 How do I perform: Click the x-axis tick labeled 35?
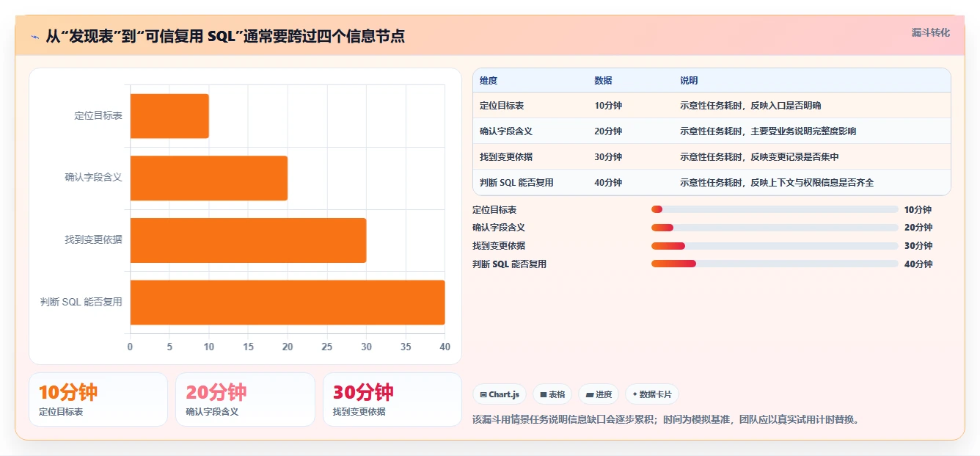(405, 347)
